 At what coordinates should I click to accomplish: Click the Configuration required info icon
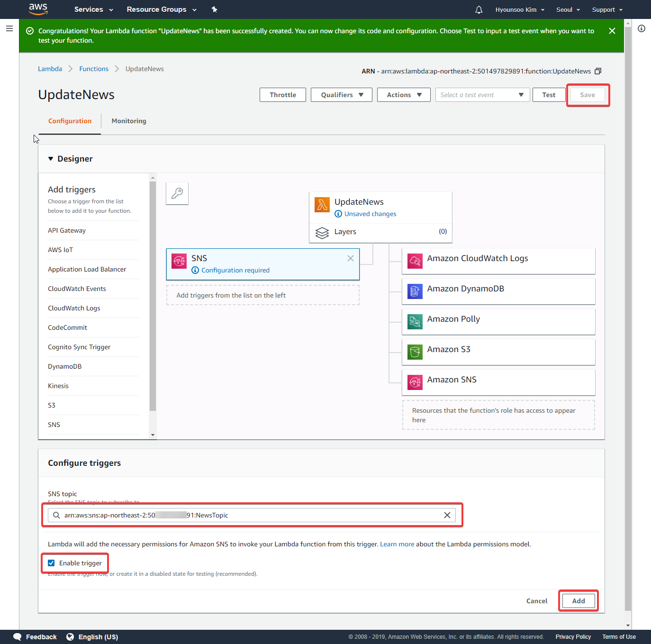pyautogui.click(x=195, y=270)
